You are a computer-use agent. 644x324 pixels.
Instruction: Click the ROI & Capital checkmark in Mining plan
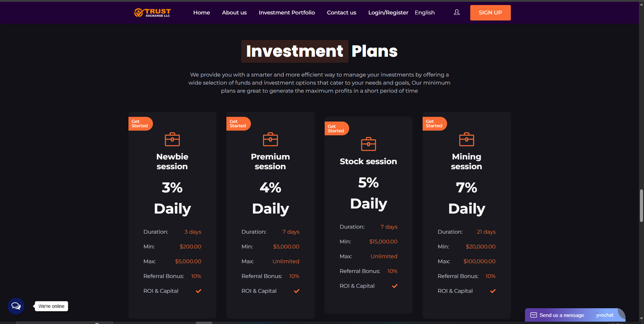493,291
